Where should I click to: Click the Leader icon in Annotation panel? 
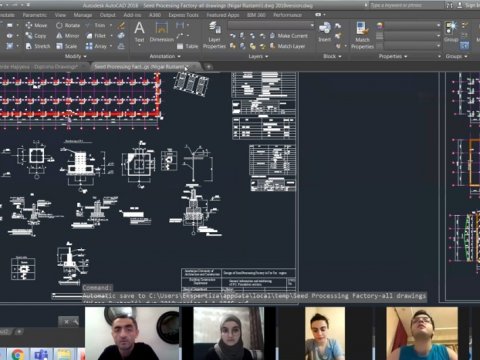pos(180,36)
